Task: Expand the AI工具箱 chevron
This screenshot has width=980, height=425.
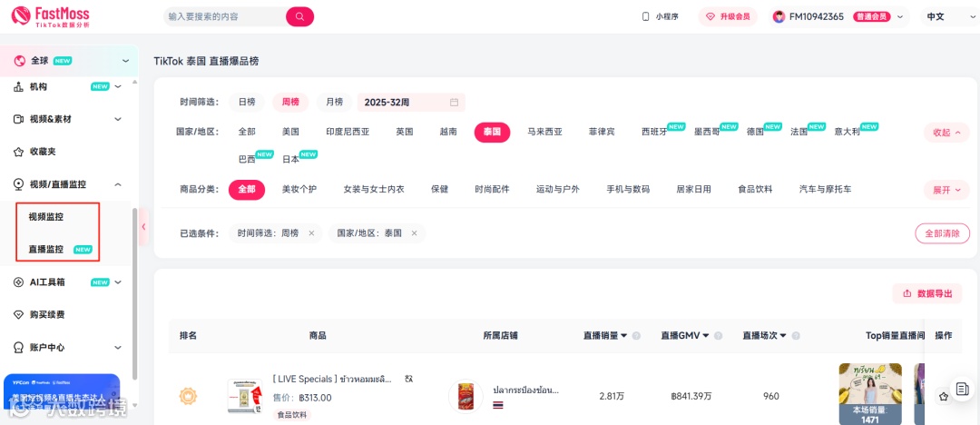Action: 118,282
